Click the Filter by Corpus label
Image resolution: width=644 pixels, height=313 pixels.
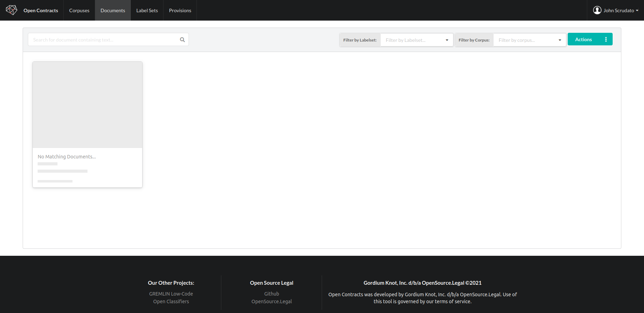[474, 40]
